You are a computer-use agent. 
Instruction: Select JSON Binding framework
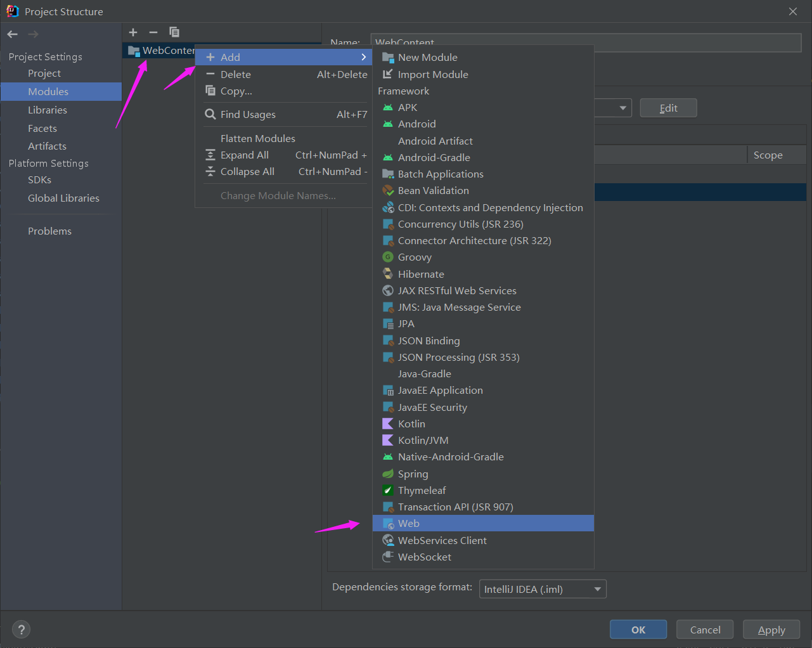[x=483, y=341]
